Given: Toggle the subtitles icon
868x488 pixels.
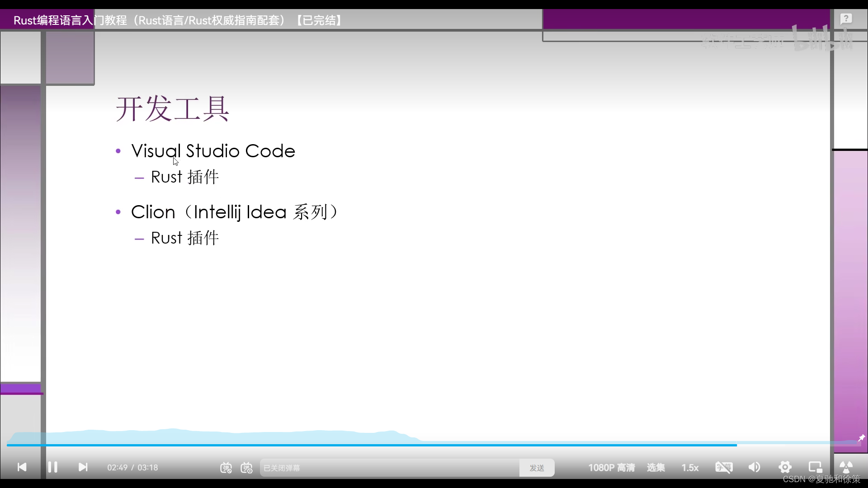Looking at the screenshot, I should (x=724, y=467).
